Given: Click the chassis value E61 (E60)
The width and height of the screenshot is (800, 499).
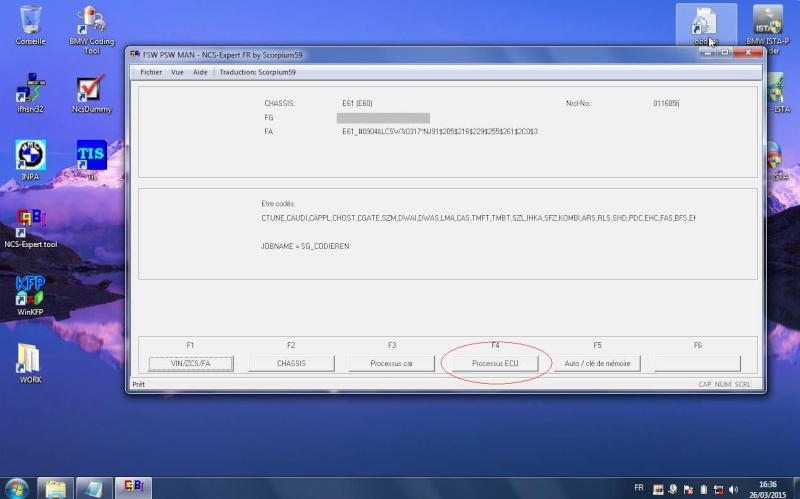Looking at the screenshot, I should click(x=357, y=103).
